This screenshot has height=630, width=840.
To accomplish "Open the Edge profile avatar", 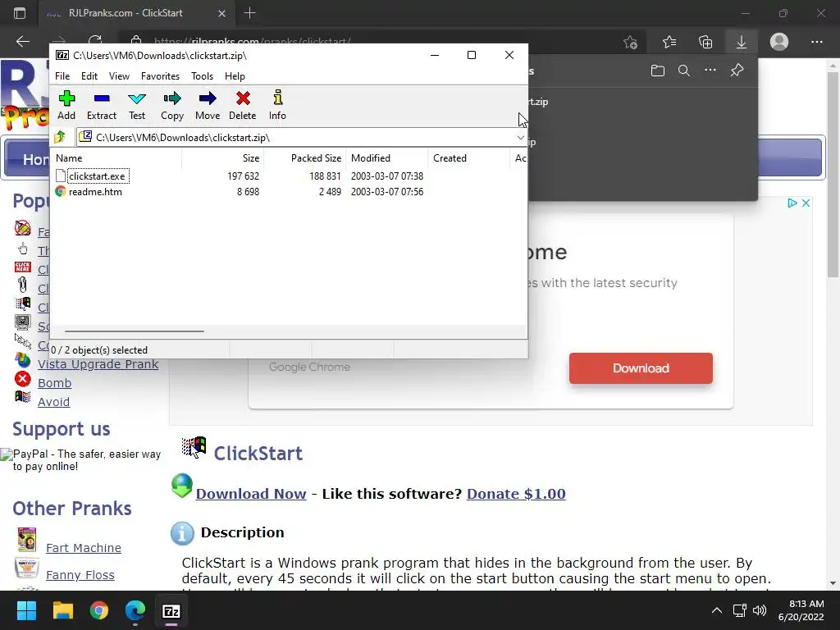I will coord(779,42).
